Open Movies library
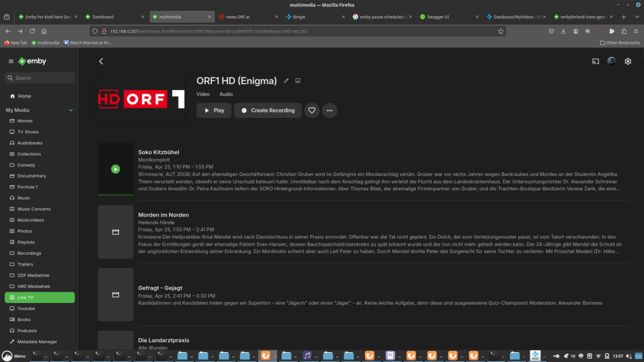This screenshot has height=362, width=644. point(40,121)
